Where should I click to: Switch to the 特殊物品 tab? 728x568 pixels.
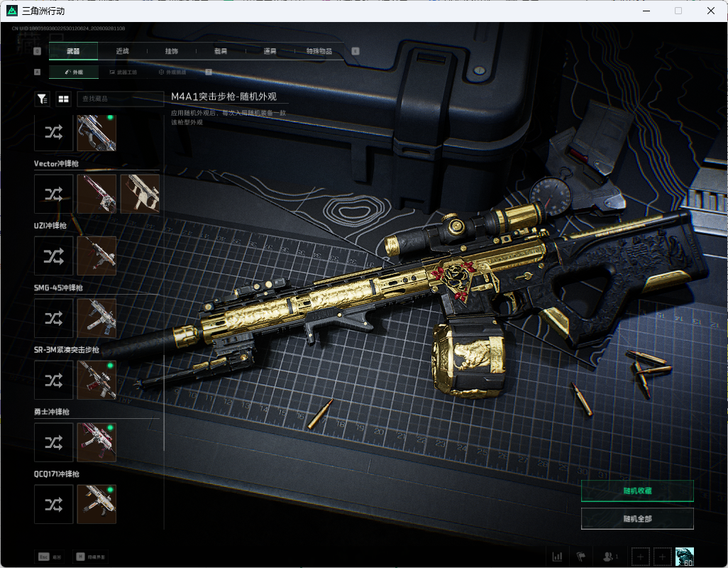tap(319, 51)
